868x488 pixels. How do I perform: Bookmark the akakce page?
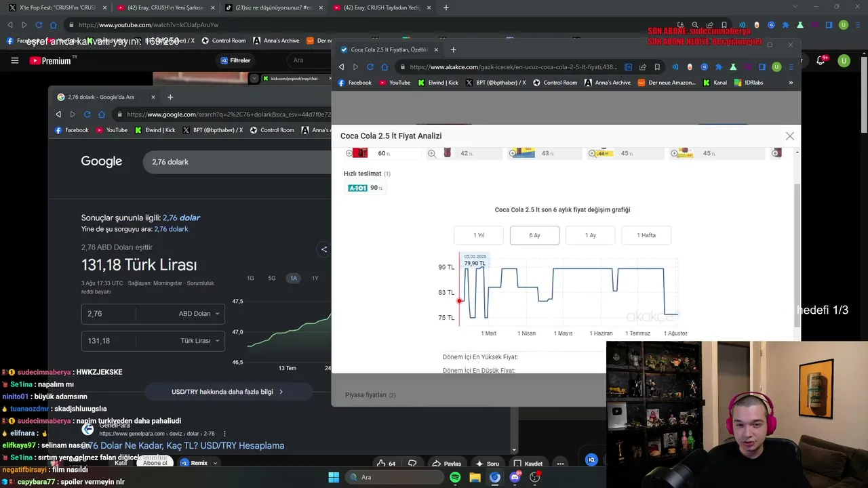[657, 67]
